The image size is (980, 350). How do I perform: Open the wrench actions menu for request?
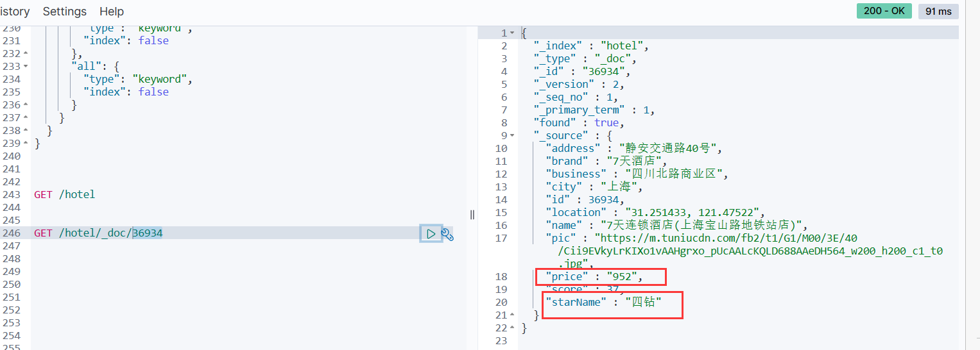click(x=447, y=235)
